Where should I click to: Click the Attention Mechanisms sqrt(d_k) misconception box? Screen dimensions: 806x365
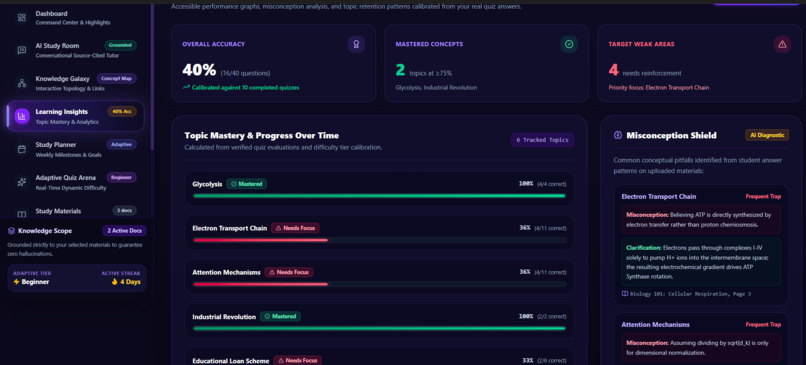pos(701,348)
